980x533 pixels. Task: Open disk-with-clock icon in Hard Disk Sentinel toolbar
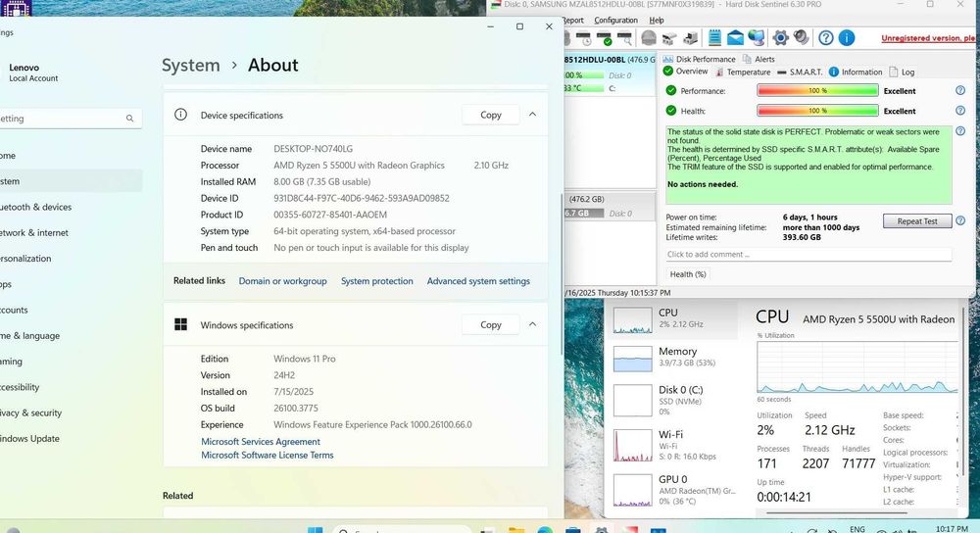583,38
